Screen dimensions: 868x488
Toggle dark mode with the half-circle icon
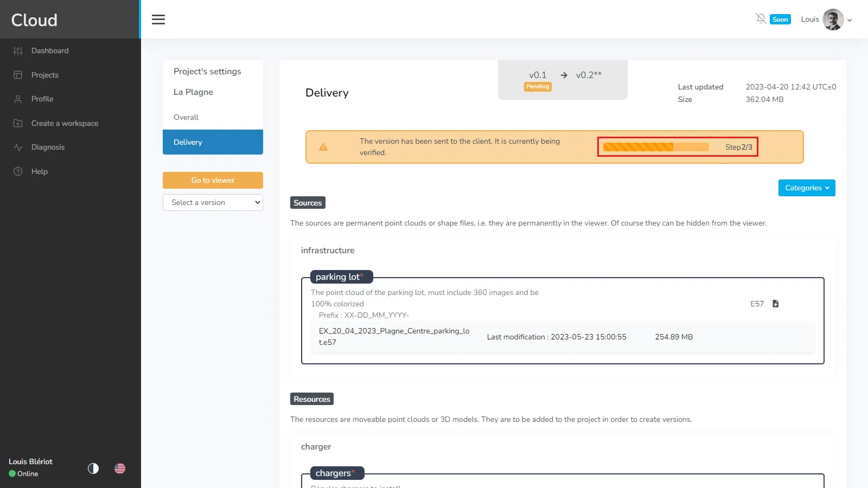(x=93, y=468)
